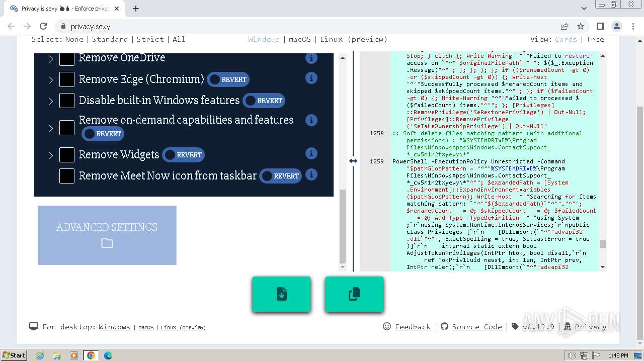644x362 pixels.
Task: Open Source Code link
Action: click(x=477, y=327)
